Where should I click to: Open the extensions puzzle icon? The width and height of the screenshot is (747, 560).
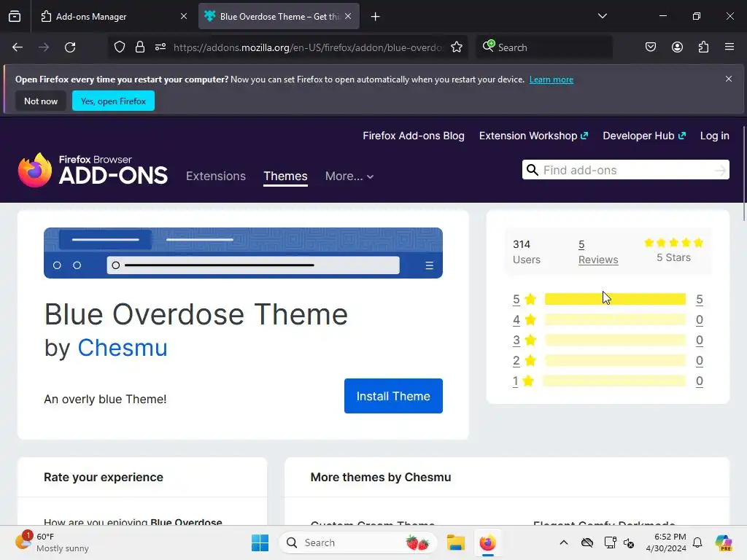(703, 47)
